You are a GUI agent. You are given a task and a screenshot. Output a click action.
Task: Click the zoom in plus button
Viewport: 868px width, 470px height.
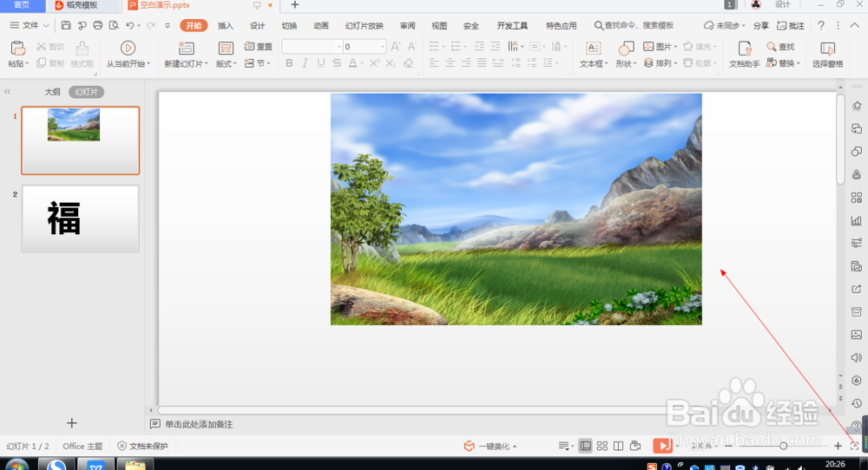838,446
